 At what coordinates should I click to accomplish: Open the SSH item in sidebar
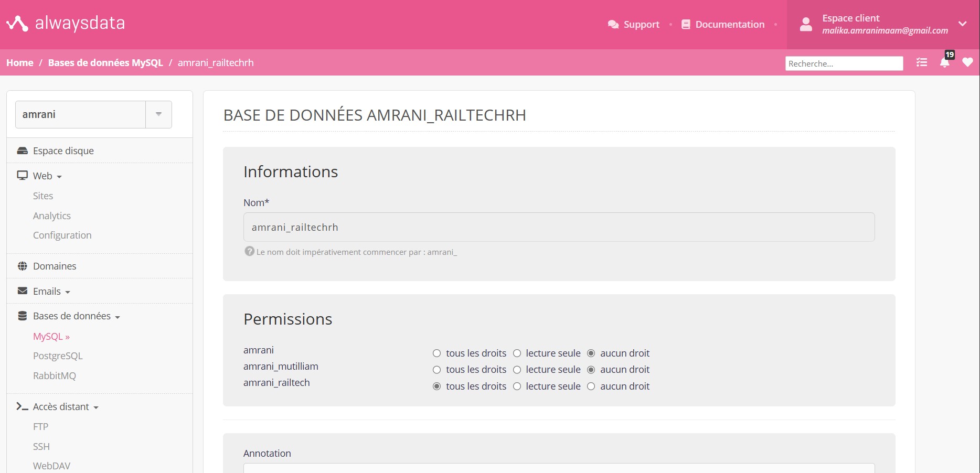[x=41, y=446]
